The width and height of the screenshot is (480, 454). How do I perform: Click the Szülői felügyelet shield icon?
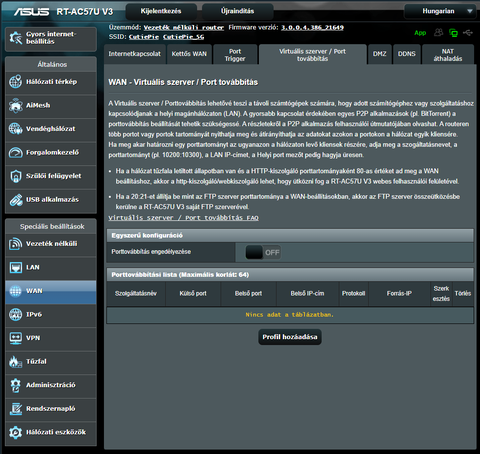point(15,176)
